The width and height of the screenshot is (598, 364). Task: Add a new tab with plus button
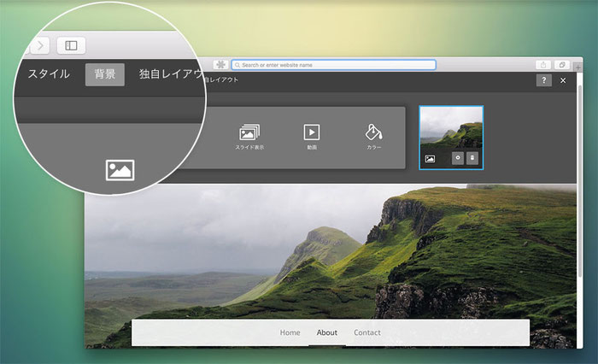[578, 68]
